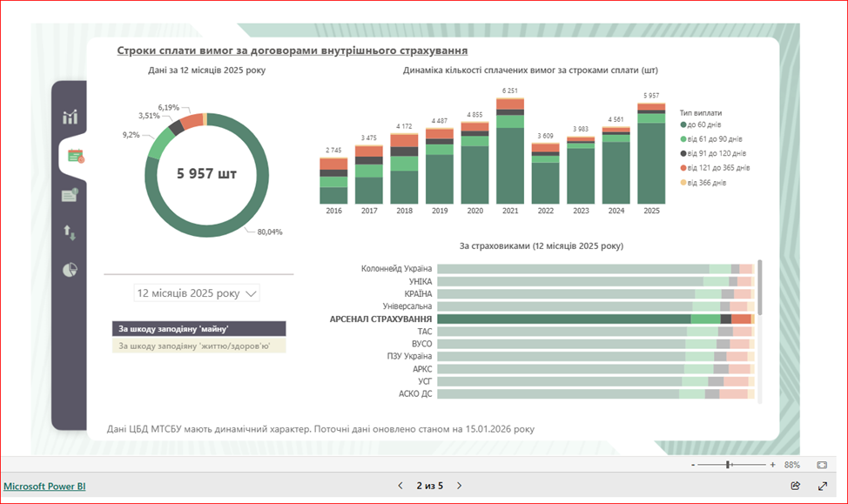The width and height of the screenshot is (848, 504).
Task: Go to next report page arrow
Action: point(460,486)
